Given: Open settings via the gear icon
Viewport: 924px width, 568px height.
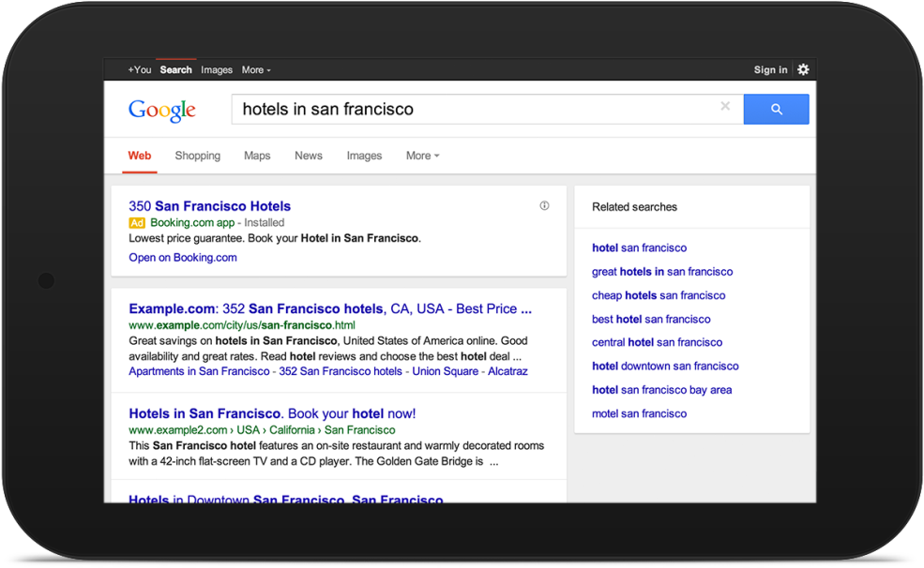Looking at the screenshot, I should coord(803,69).
